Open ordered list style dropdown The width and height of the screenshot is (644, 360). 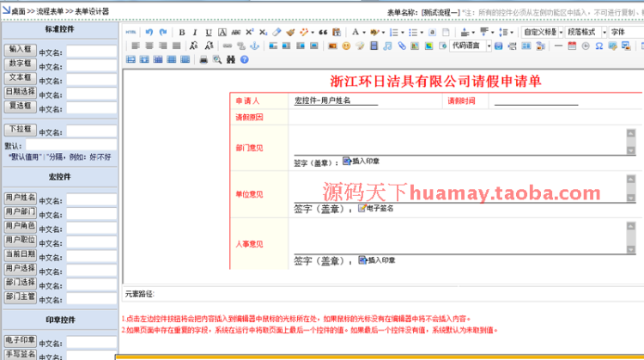coord(403,33)
